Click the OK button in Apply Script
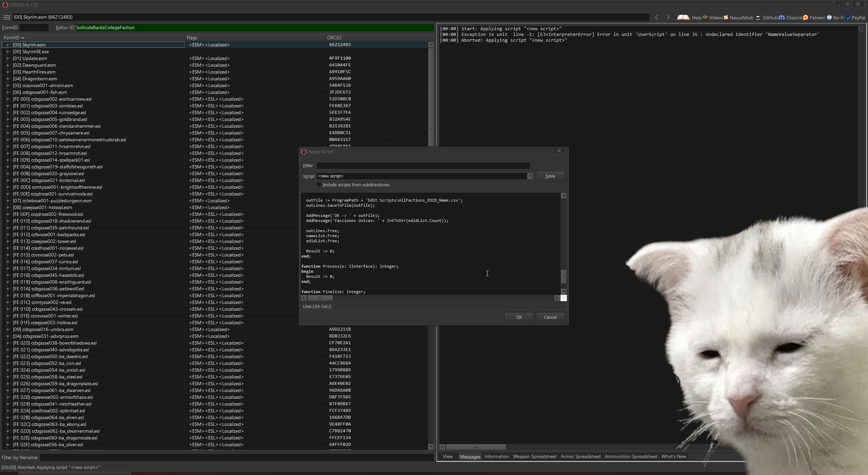Viewport: 868px width, 475px height. (x=519, y=317)
